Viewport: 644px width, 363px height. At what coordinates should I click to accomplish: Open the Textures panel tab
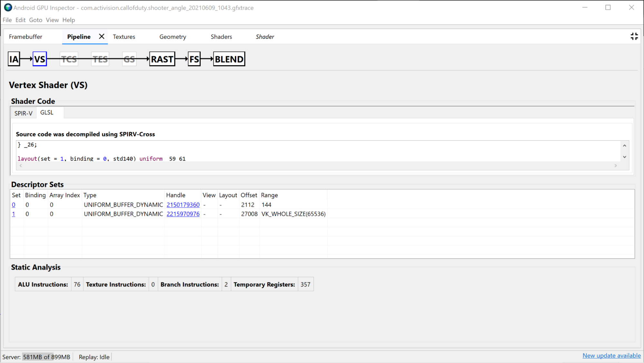[x=124, y=37]
